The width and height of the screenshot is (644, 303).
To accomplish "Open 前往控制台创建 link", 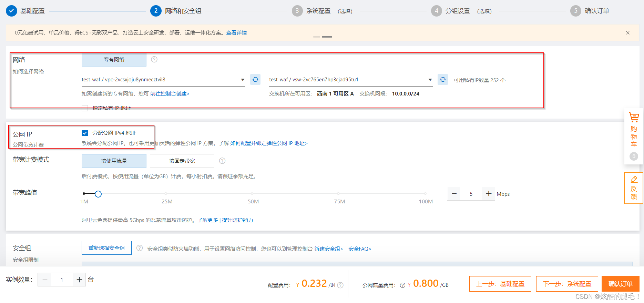I will point(170,94).
